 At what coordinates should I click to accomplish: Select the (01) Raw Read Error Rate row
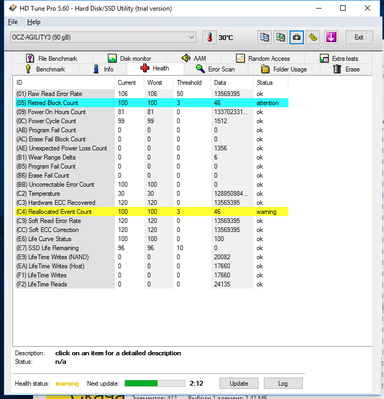[x=152, y=94]
